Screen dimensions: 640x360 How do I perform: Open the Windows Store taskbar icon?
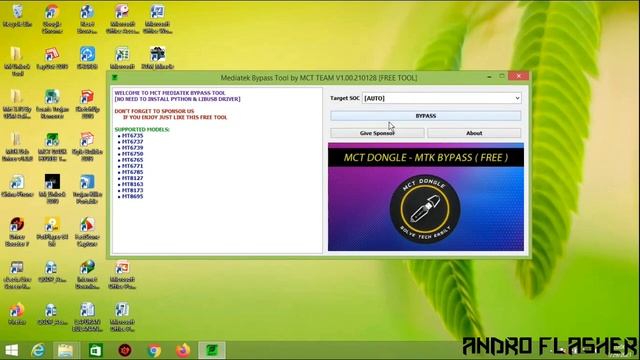(96, 350)
